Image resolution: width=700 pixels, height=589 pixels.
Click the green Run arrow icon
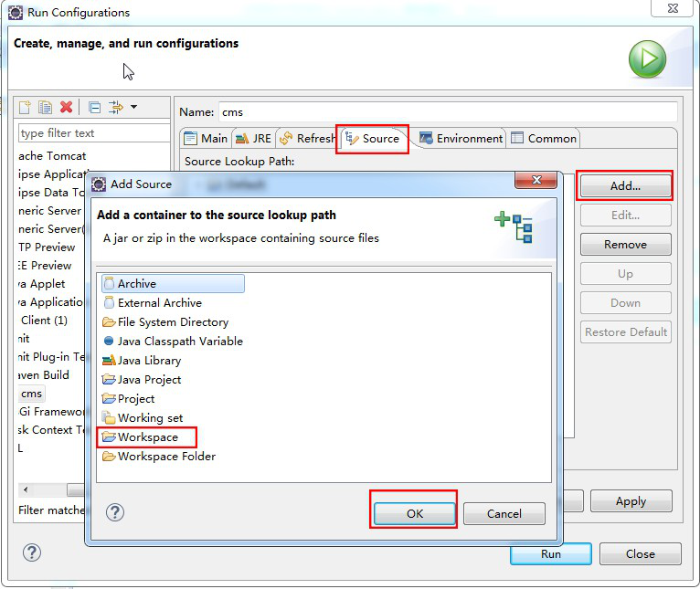coord(647,59)
